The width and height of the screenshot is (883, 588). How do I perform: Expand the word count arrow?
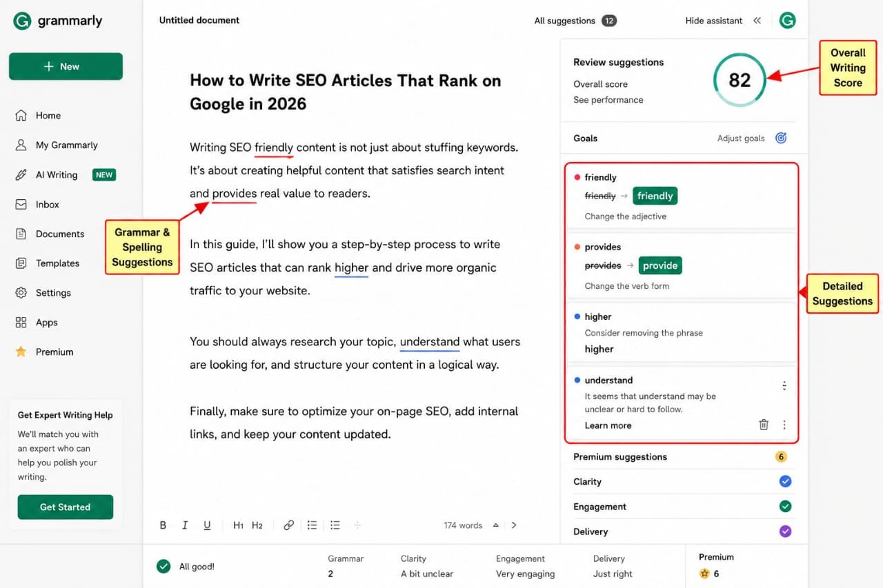(x=495, y=525)
